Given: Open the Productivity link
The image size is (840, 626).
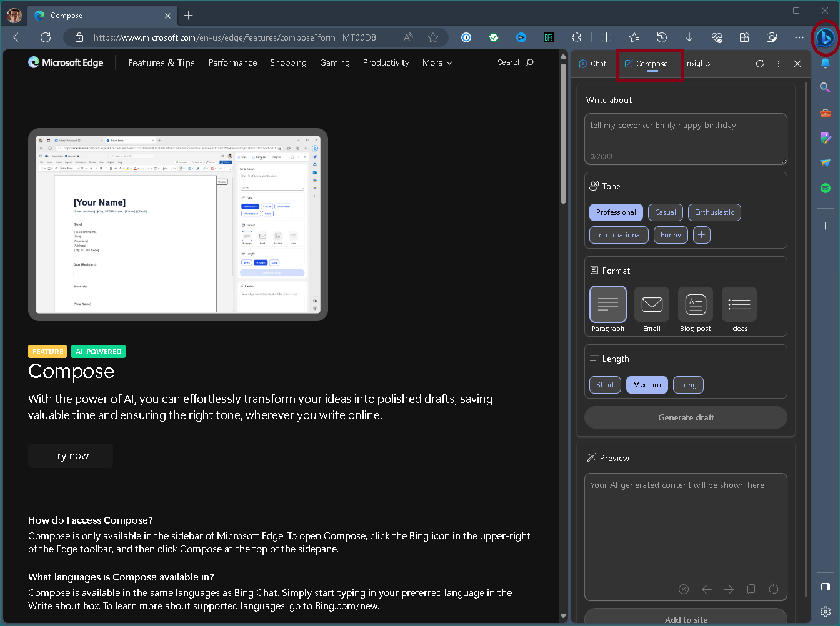Looking at the screenshot, I should (386, 63).
